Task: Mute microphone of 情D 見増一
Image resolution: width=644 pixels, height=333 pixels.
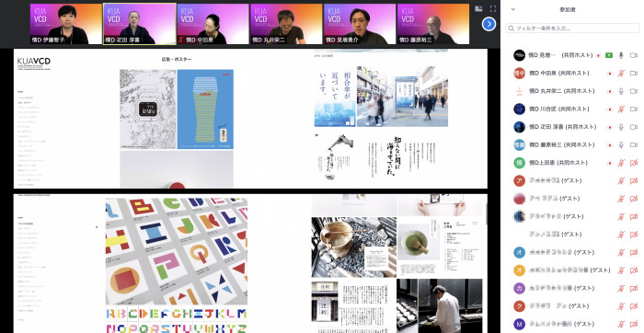Action: point(621,55)
